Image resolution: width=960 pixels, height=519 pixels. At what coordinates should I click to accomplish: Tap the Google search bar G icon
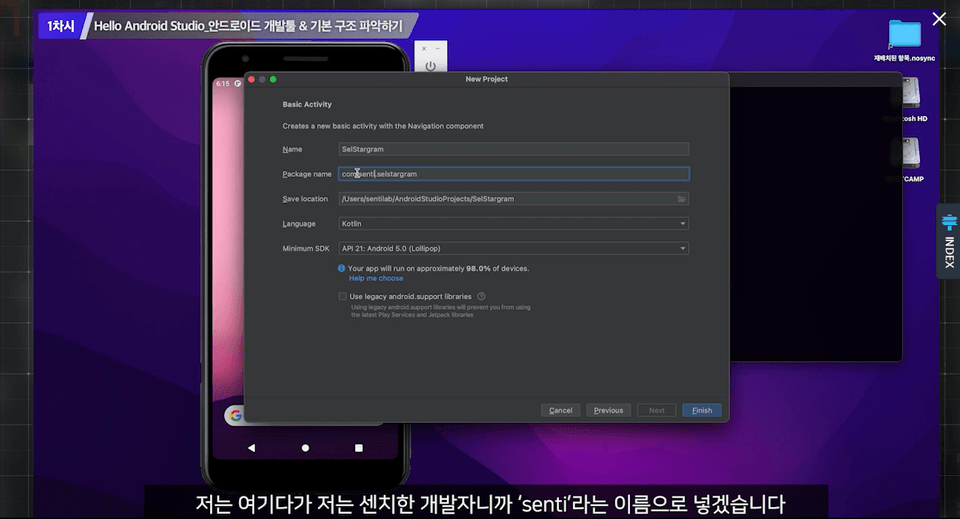point(235,415)
